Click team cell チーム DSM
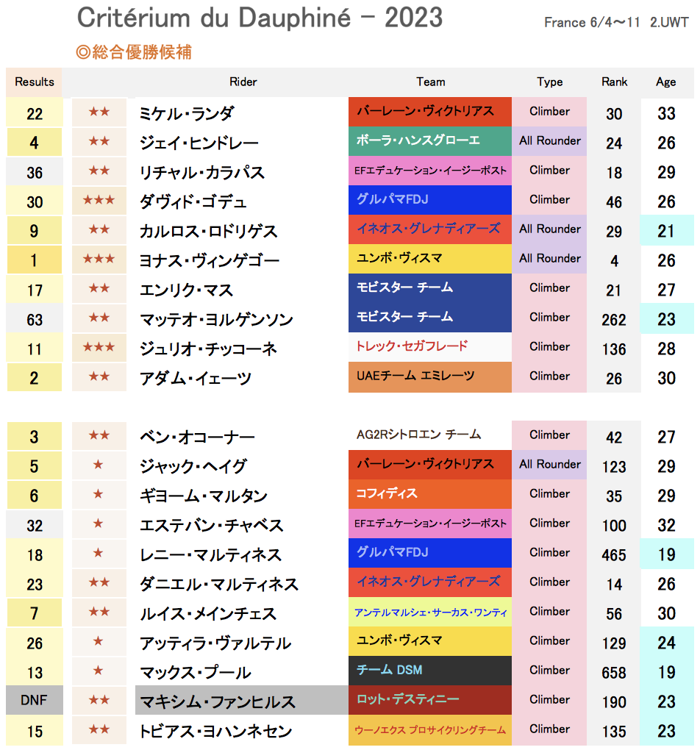Image resolution: width=700 pixels, height=750 pixels. (x=429, y=670)
